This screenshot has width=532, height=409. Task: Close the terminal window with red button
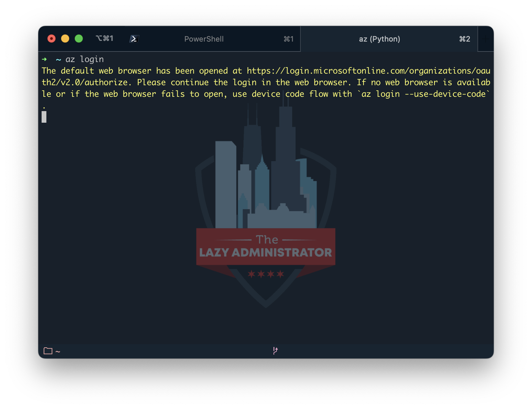click(51, 39)
